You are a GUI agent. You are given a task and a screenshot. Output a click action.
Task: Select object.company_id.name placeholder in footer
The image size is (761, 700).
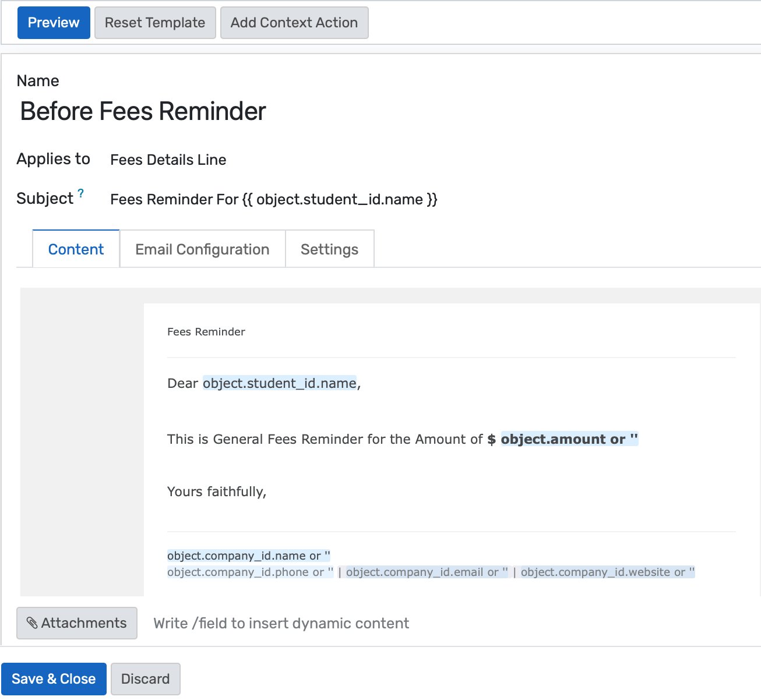coord(248,556)
